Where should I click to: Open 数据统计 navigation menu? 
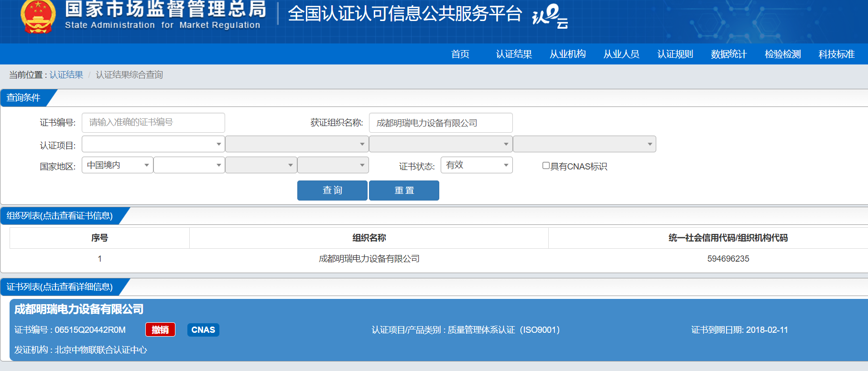tap(729, 54)
